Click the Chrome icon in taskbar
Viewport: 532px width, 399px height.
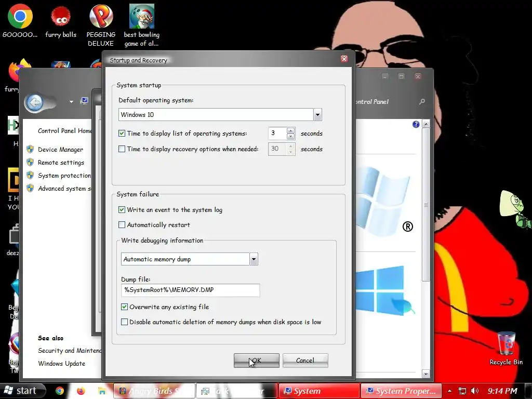point(60,391)
